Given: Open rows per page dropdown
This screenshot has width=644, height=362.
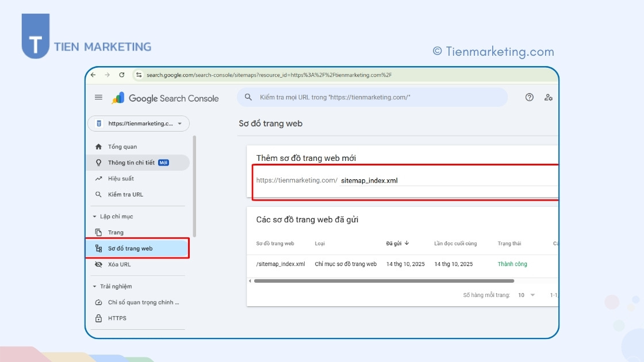Looking at the screenshot, I should tap(526, 295).
